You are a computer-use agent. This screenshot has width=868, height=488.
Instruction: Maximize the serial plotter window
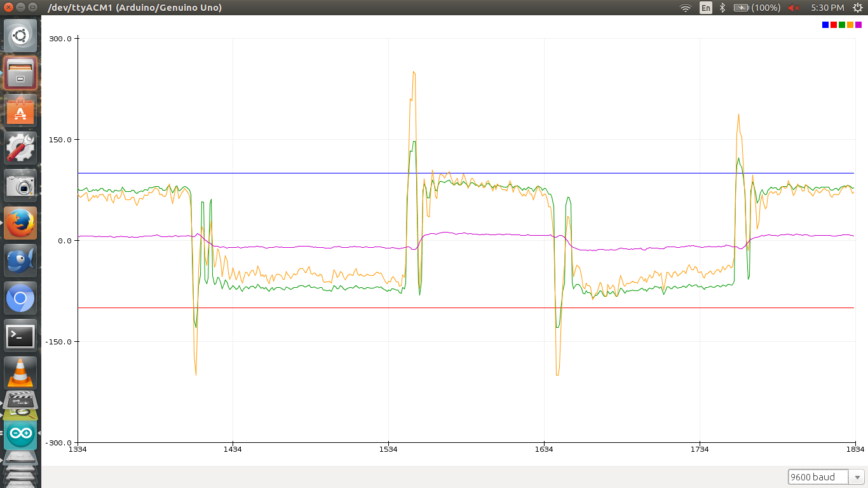(32, 8)
